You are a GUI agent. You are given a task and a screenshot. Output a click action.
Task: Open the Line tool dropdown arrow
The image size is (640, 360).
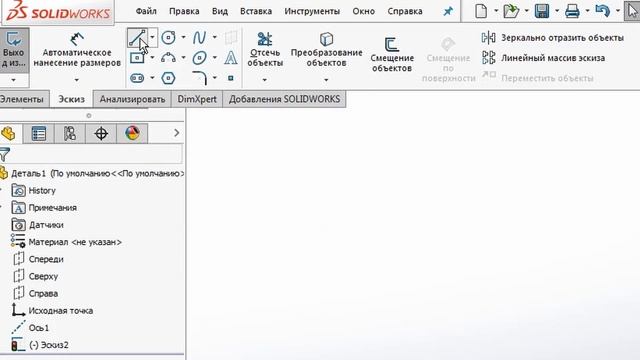click(x=152, y=38)
